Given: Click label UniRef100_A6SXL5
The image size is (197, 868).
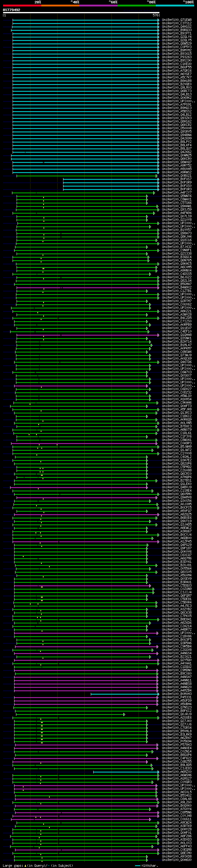Looking at the screenshot, I should 177,792.
